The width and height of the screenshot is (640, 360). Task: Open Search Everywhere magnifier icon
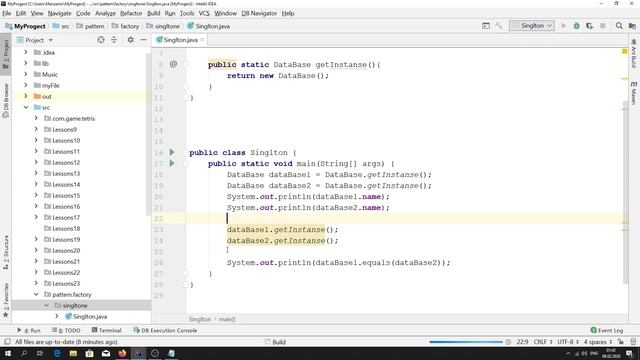tap(619, 26)
